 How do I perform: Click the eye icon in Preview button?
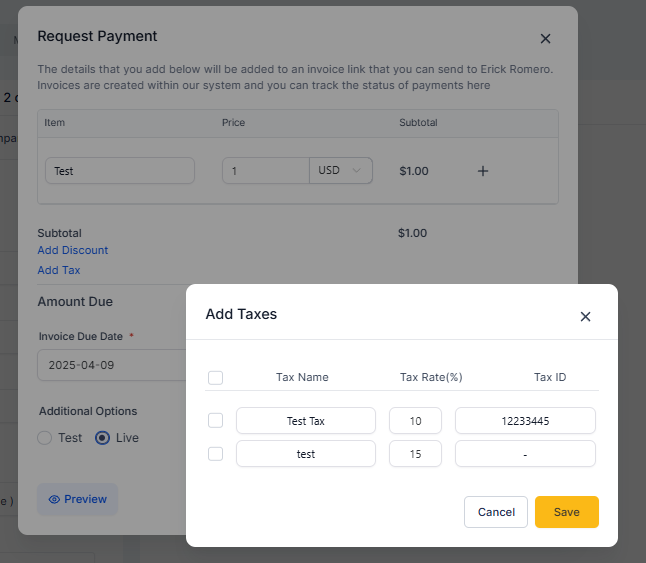[x=54, y=499]
